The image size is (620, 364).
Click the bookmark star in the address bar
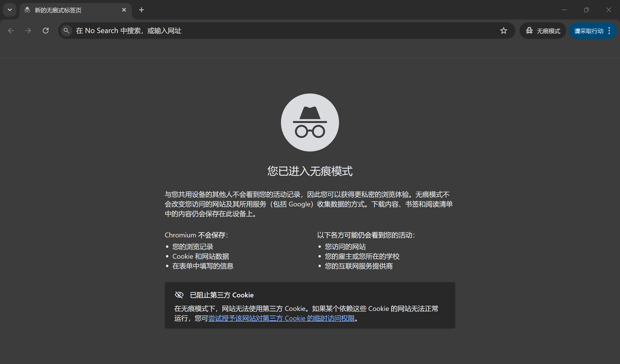point(503,30)
